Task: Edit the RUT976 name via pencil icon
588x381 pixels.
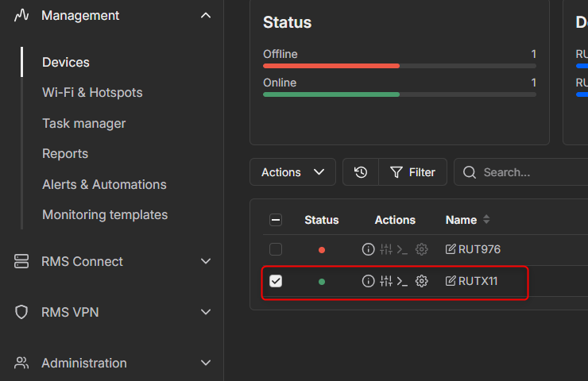Action: click(451, 249)
